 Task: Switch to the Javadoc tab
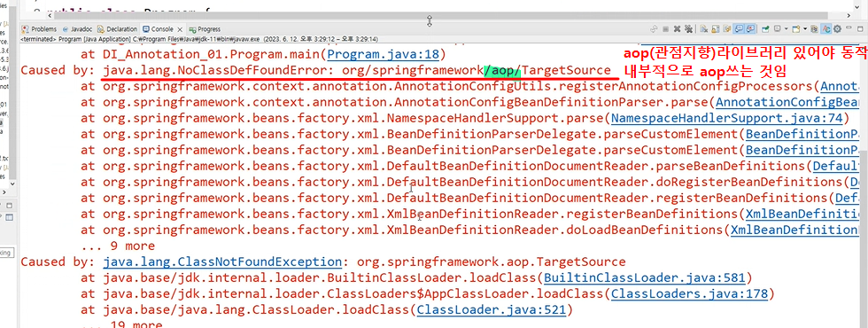point(79,28)
